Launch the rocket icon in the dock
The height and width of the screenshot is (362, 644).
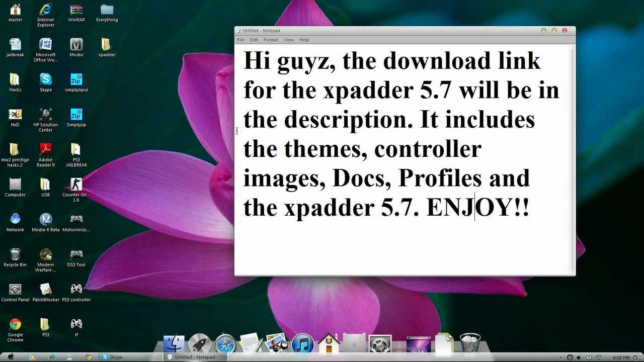200,343
